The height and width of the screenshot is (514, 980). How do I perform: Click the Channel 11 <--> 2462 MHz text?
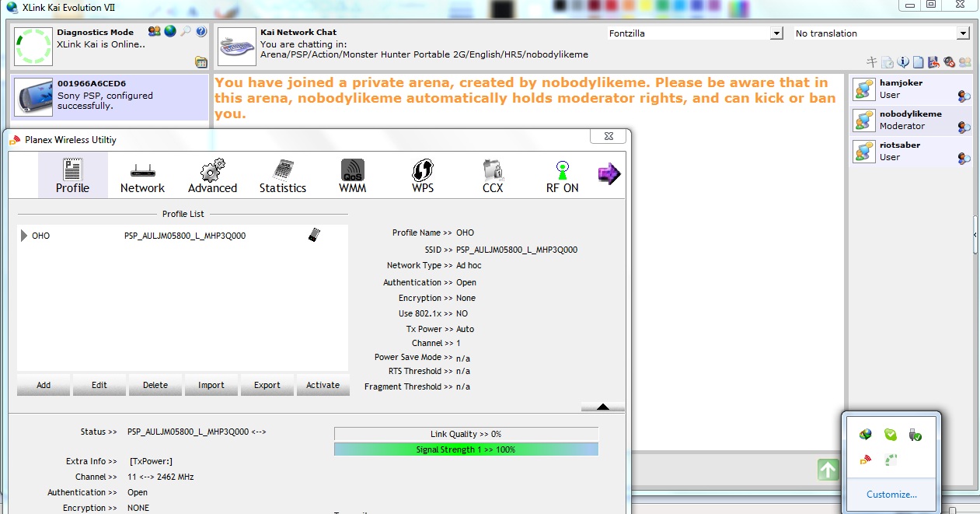pos(161,477)
